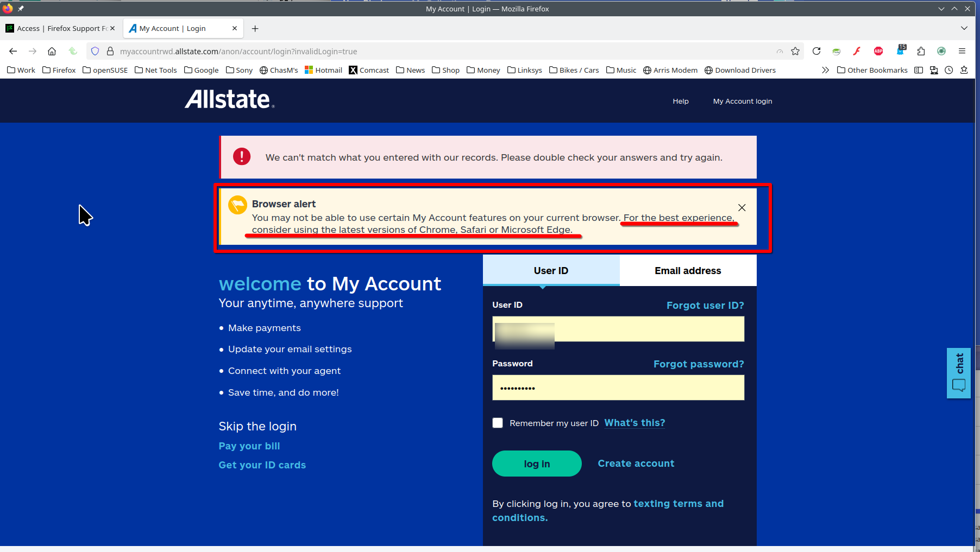Open the bookmarks menu star-tray icon
980x552 pixels.
click(x=964, y=70)
